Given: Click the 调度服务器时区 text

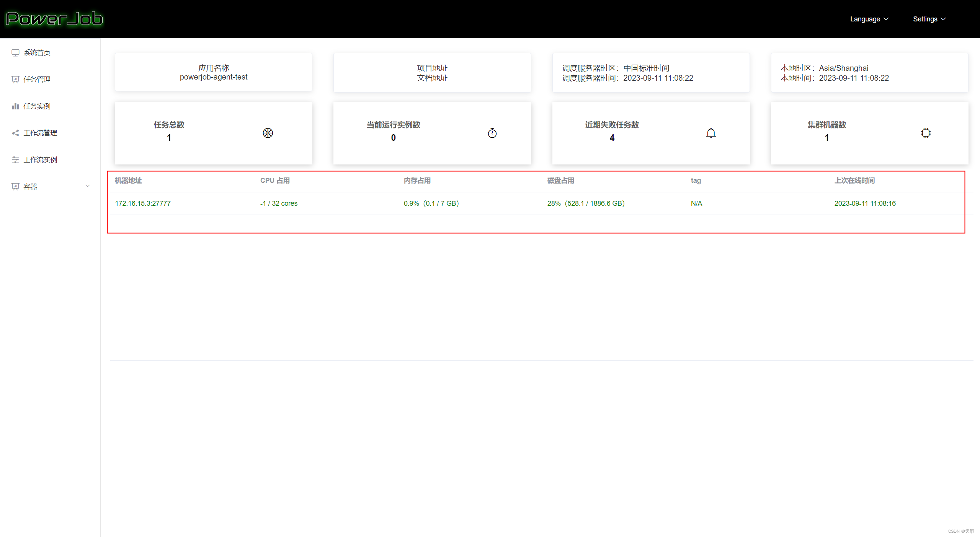Looking at the screenshot, I should (x=616, y=68).
